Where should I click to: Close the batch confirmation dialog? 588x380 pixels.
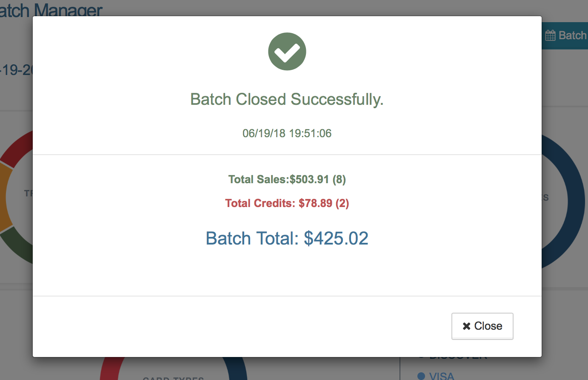coord(482,326)
